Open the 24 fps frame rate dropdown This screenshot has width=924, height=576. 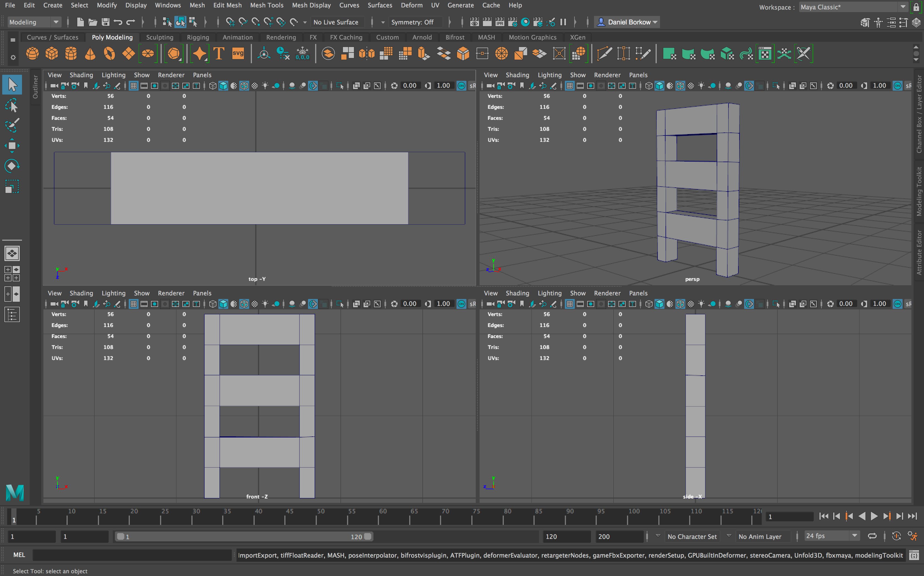(x=832, y=536)
